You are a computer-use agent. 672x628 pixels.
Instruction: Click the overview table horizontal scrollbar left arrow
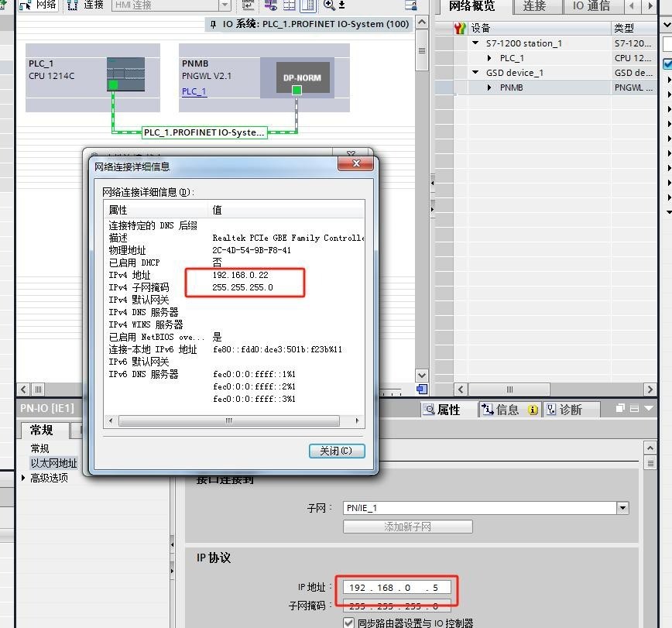461,389
